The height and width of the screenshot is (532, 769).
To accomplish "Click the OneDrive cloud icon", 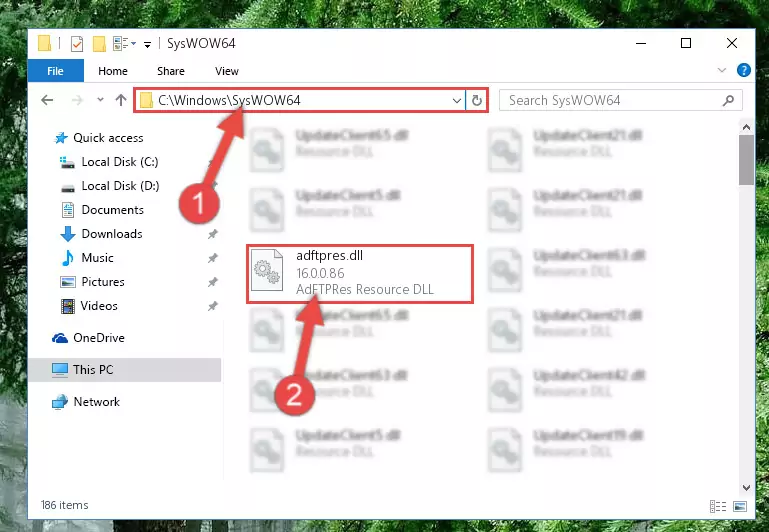I will click(x=60, y=338).
